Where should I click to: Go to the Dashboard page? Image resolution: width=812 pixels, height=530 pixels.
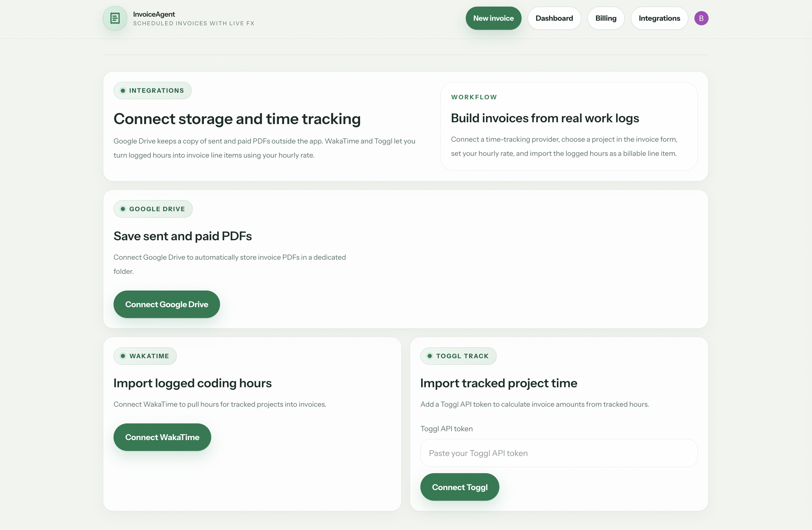point(554,18)
